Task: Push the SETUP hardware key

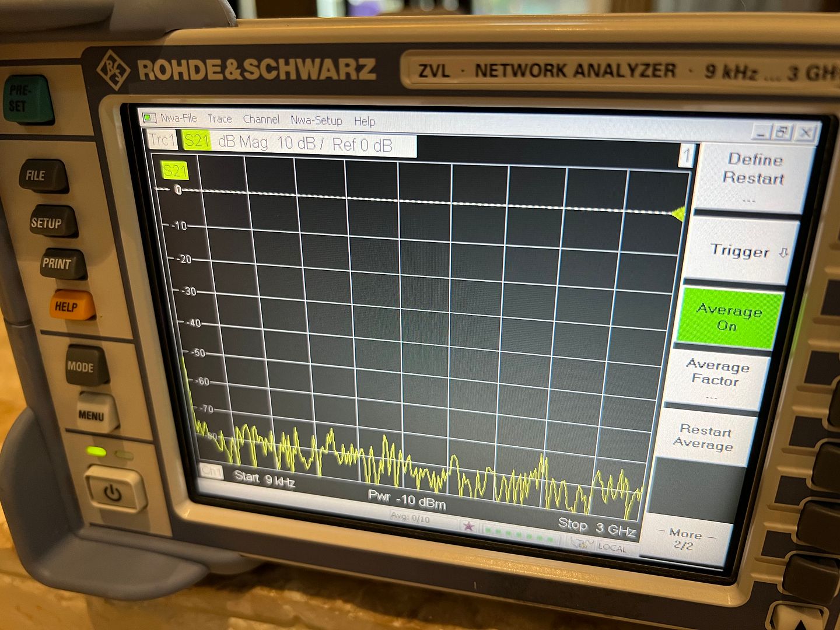Action: tap(52, 222)
